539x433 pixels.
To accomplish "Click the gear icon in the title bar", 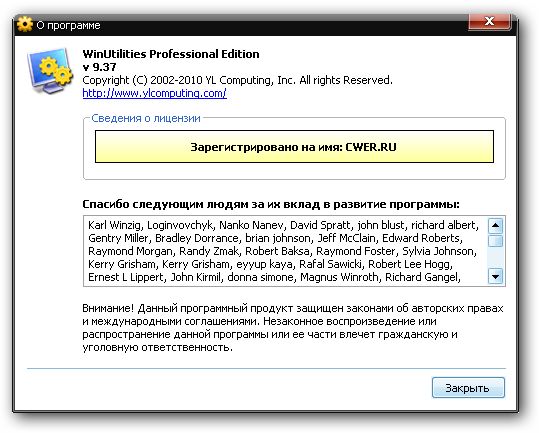I will 24,24.
